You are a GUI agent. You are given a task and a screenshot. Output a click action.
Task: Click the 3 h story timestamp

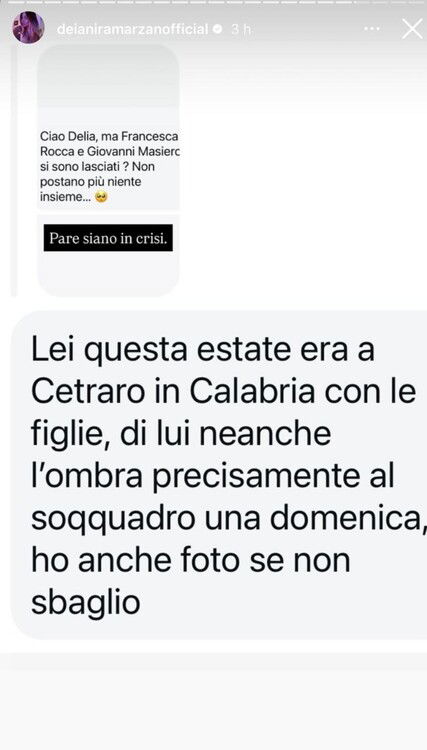[241, 29]
